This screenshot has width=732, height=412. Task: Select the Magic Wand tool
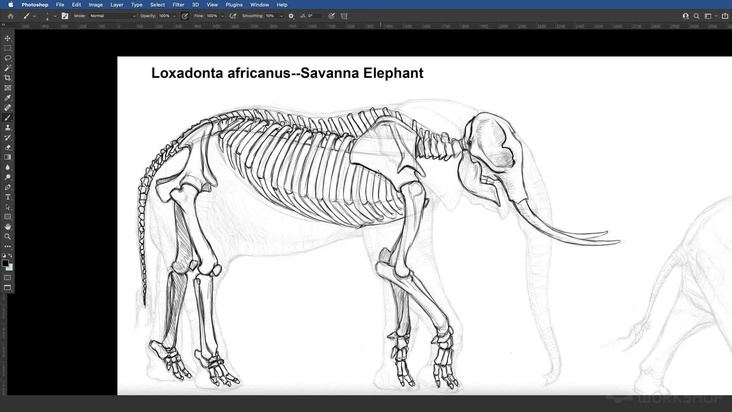[x=7, y=68]
